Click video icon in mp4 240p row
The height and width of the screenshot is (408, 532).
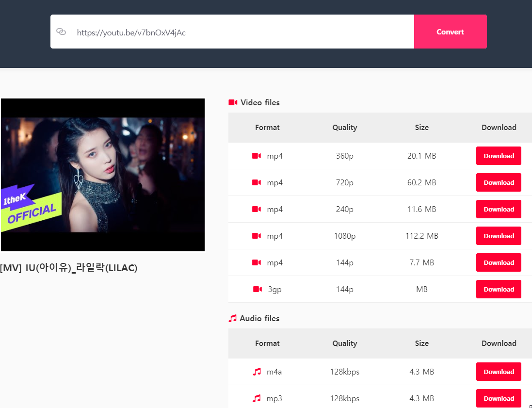tap(257, 209)
